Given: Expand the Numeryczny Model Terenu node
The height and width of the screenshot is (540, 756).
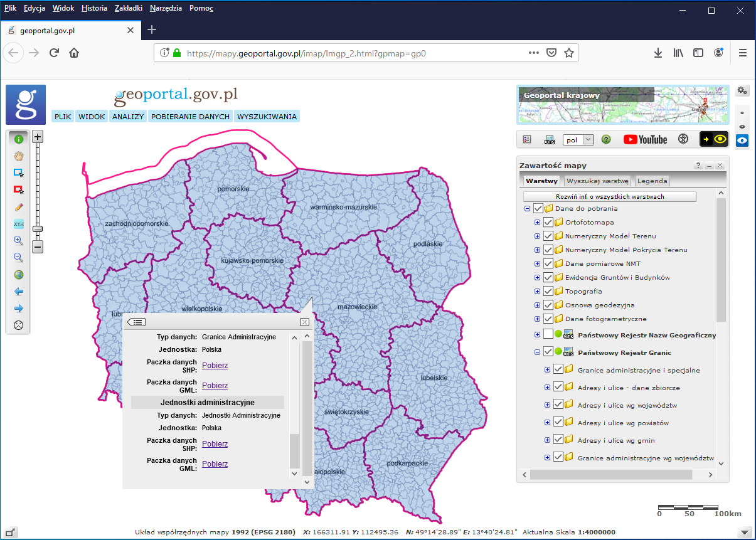Looking at the screenshot, I should coord(537,236).
